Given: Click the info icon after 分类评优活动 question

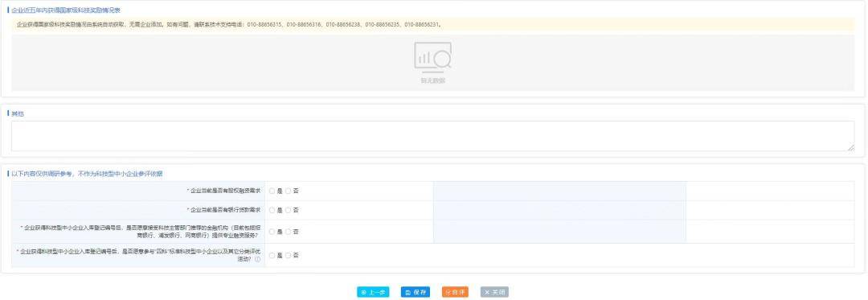Looking at the screenshot, I should [x=257, y=259].
